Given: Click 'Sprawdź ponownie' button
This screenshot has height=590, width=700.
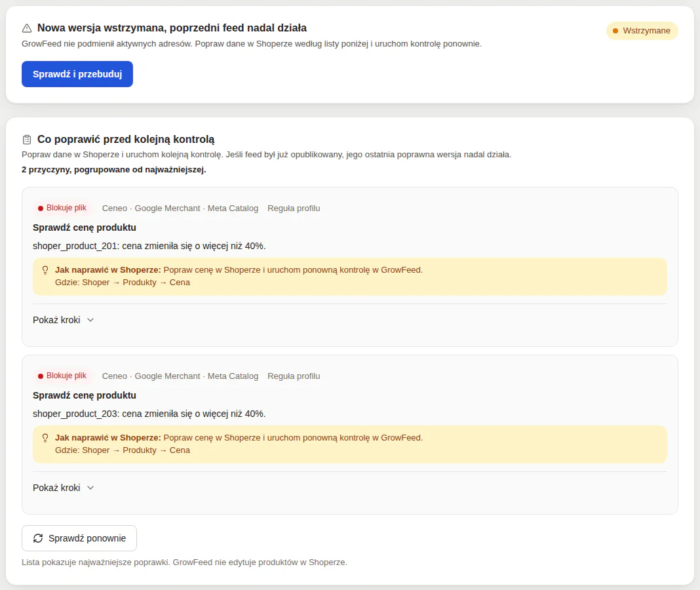Looking at the screenshot, I should click(x=79, y=538).
